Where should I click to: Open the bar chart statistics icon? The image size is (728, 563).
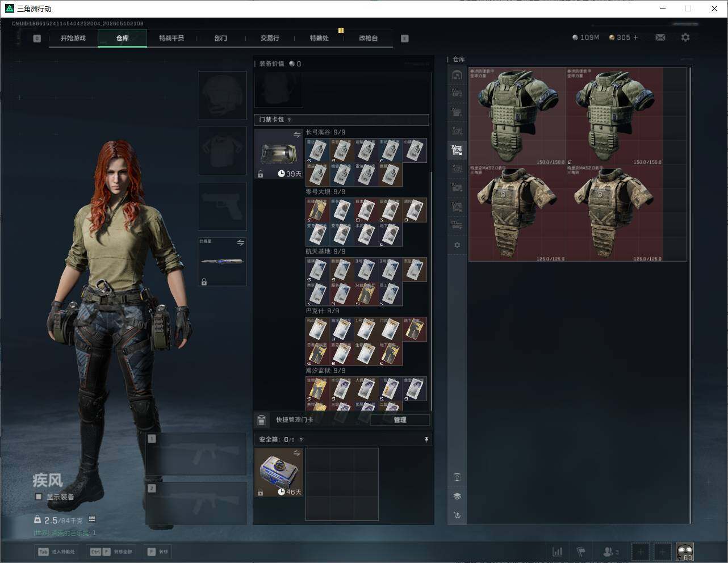(558, 552)
